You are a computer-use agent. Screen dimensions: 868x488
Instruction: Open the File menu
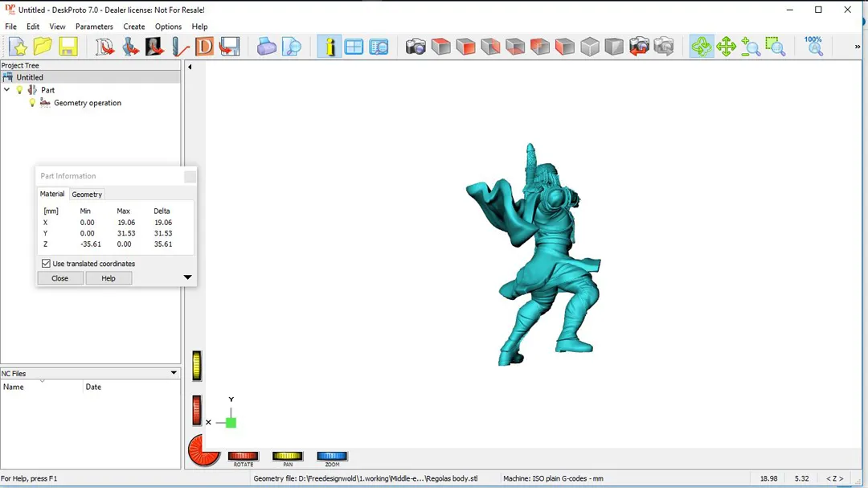coord(10,27)
